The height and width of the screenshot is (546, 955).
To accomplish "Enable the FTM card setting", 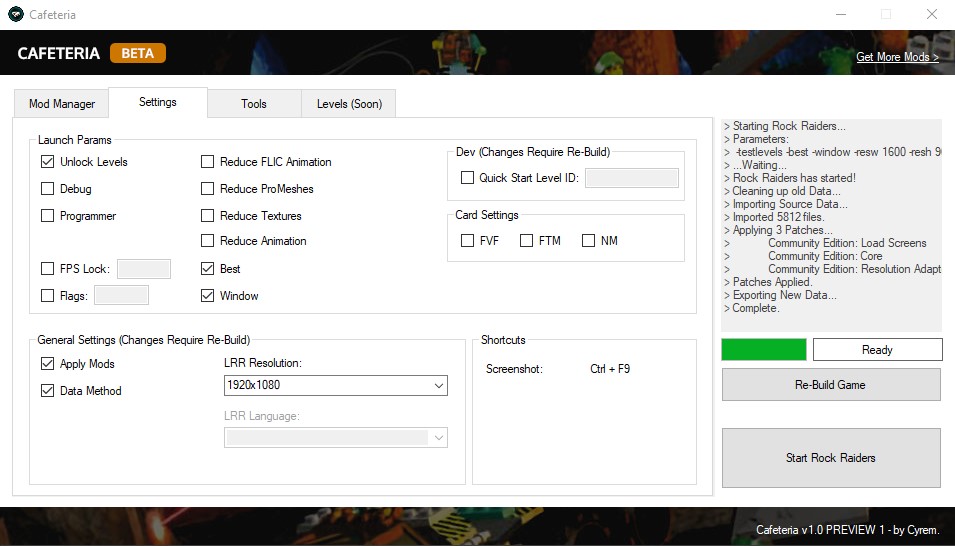I will click(x=526, y=241).
